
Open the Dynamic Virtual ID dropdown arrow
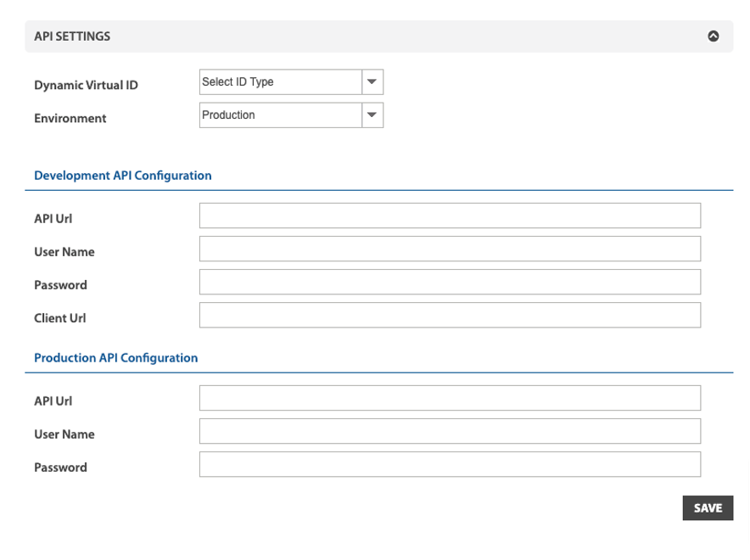click(372, 81)
